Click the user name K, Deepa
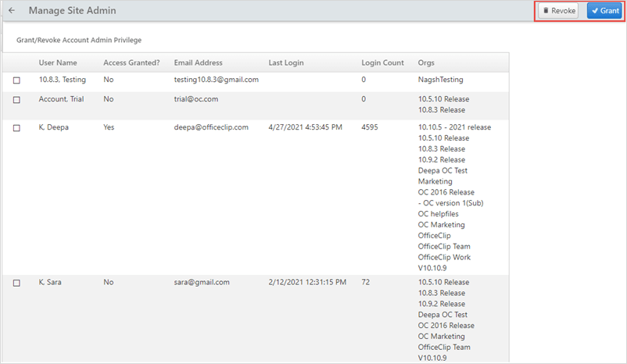Screen dimensions: 627x364 54,127
